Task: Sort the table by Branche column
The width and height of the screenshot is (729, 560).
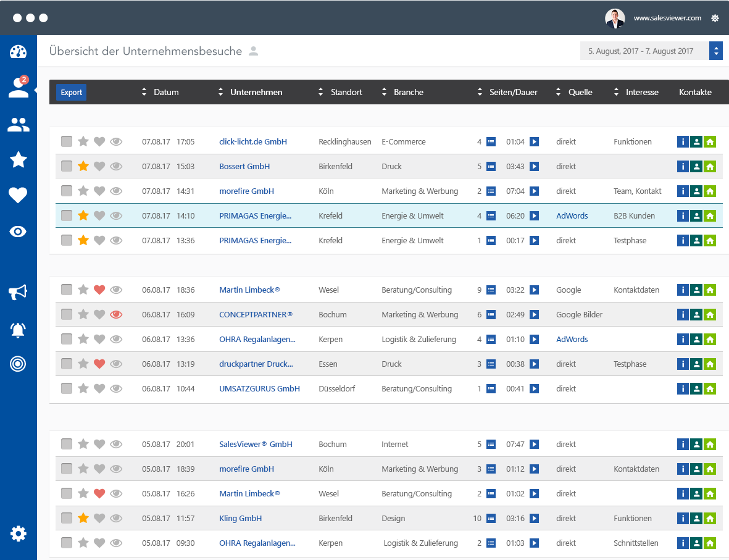Action: click(x=408, y=93)
